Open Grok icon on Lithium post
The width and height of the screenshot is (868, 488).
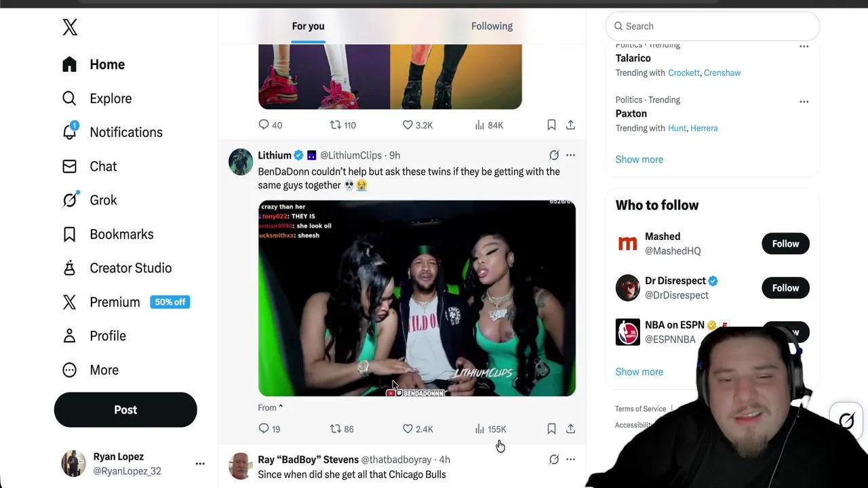(554, 155)
